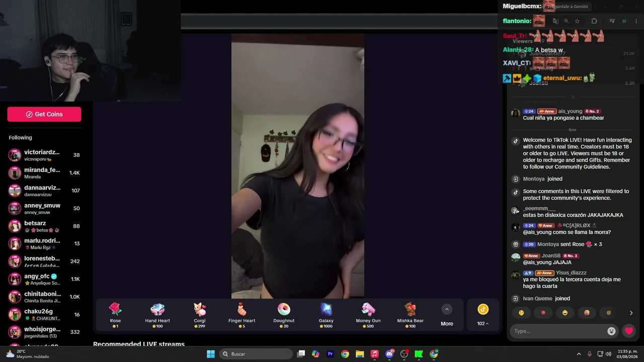Send the Mishka Bear gift
This screenshot has height=362, width=644.
(411, 315)
